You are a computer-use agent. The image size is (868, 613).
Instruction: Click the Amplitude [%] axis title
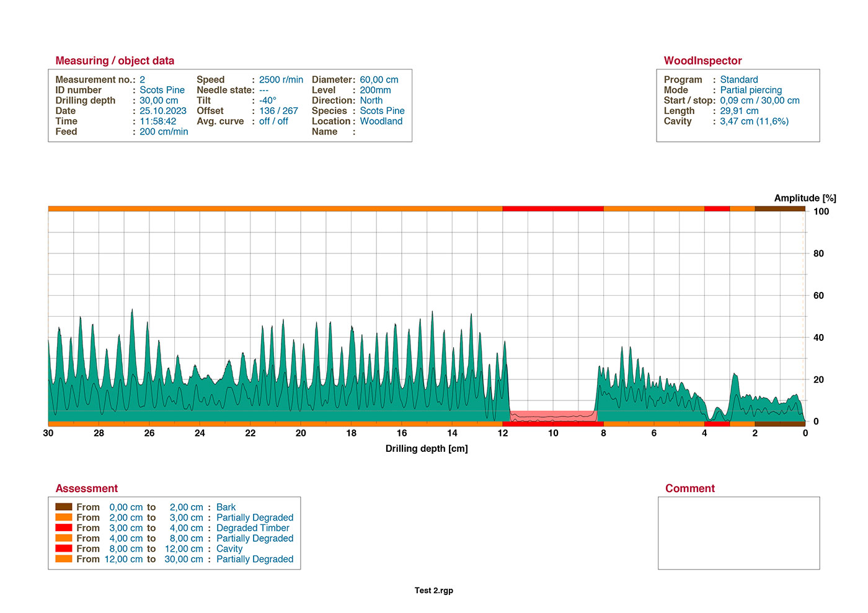coord(805,198)
